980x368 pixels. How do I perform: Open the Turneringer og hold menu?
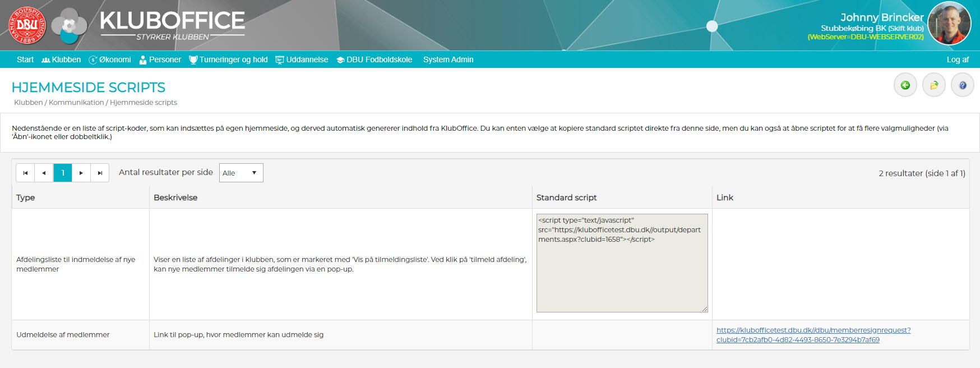pyautogui.click(x=228, y=59)
